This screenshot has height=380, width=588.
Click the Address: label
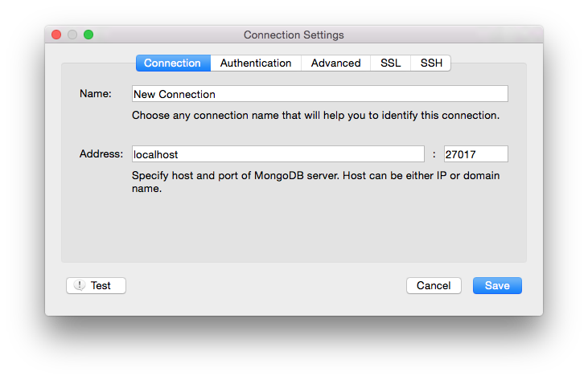coord(101,154)
